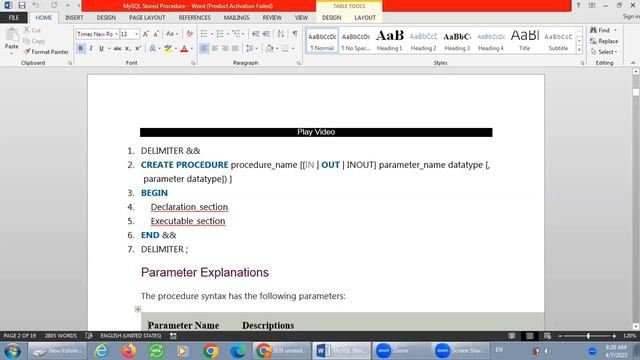Screen dimensions: 640x360
Task: Open Paragraph dialog launcher
Action: (x=299, y=63)
